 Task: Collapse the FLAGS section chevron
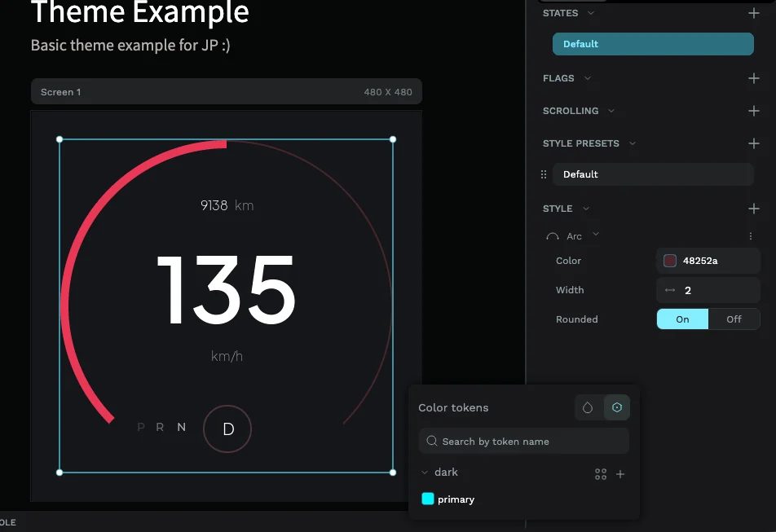click(587, 78)
